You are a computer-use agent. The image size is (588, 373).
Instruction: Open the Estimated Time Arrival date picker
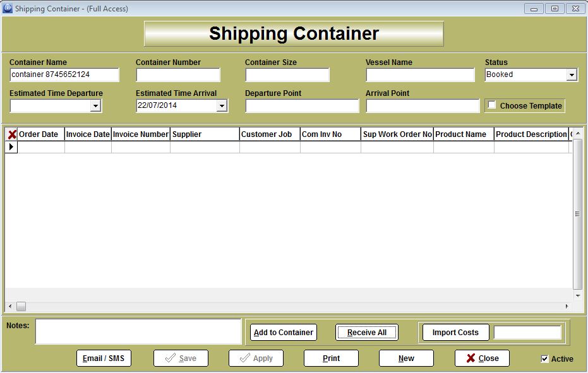tap(222, 106)
